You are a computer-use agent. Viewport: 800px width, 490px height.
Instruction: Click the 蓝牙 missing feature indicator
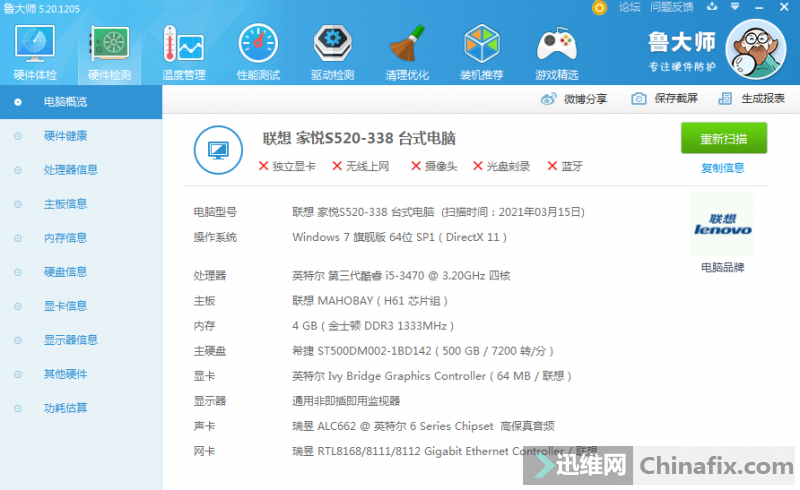[x=565, y=166]
